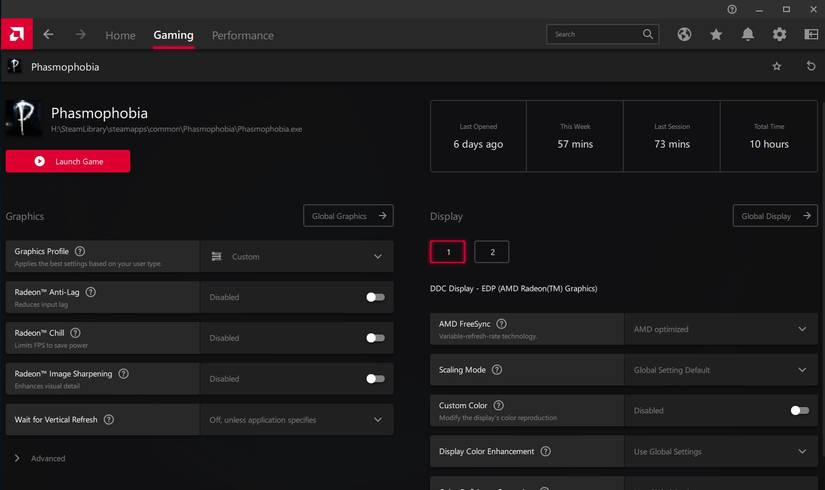Open the notifications bell

point(748,34)
